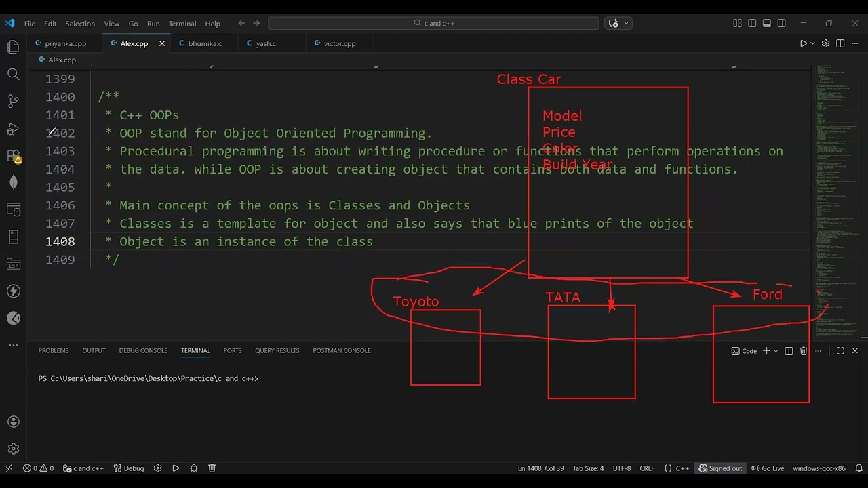This screenshot has height=488, width=868.
Task: Open the File menu
Action: point(30,23)
